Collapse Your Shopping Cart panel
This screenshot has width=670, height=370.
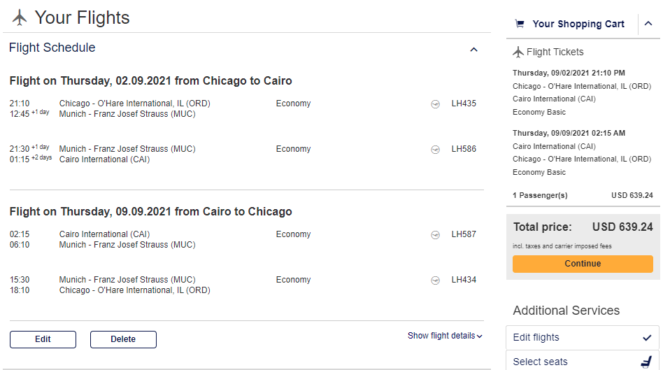pos(648,23)
